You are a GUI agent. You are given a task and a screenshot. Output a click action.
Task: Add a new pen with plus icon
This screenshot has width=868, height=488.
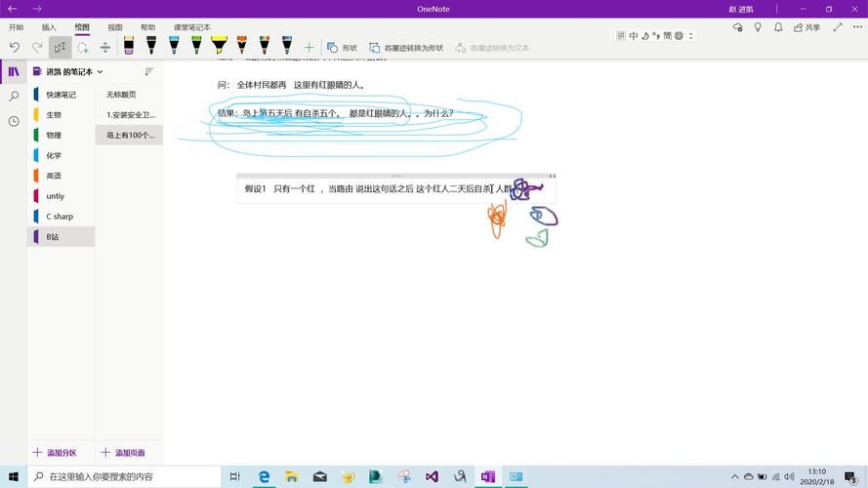(x=309, y=48)
